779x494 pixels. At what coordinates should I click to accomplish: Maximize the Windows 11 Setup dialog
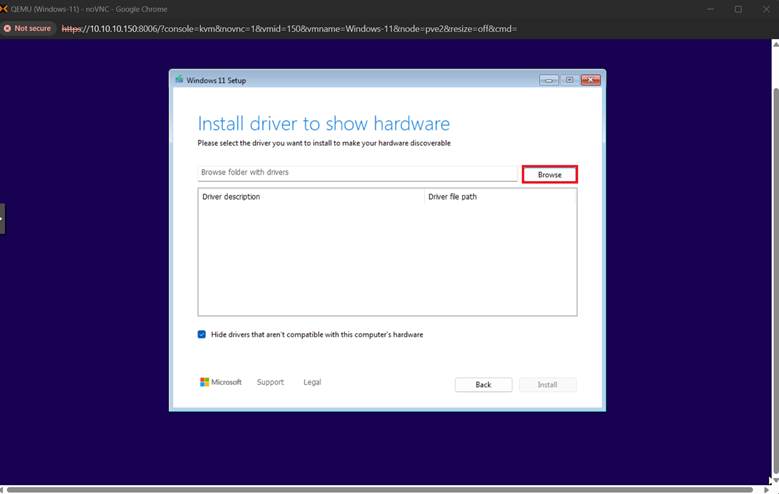[x=568, y=80]
